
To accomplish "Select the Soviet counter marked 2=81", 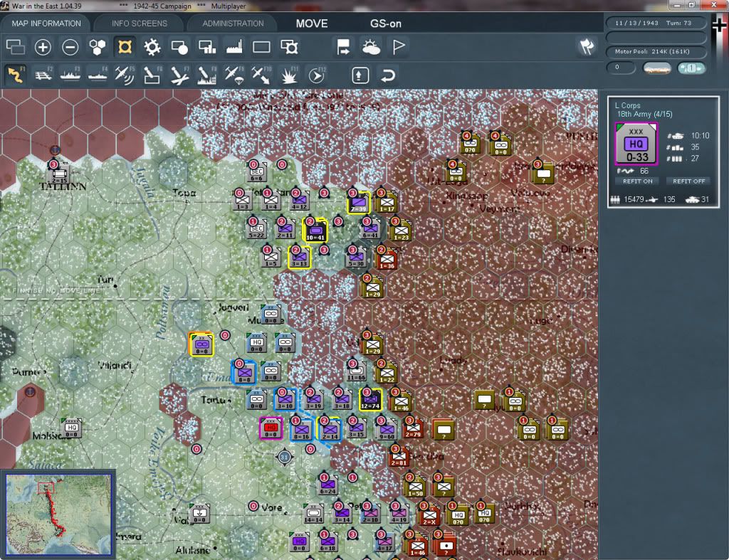I will point(399,458).
